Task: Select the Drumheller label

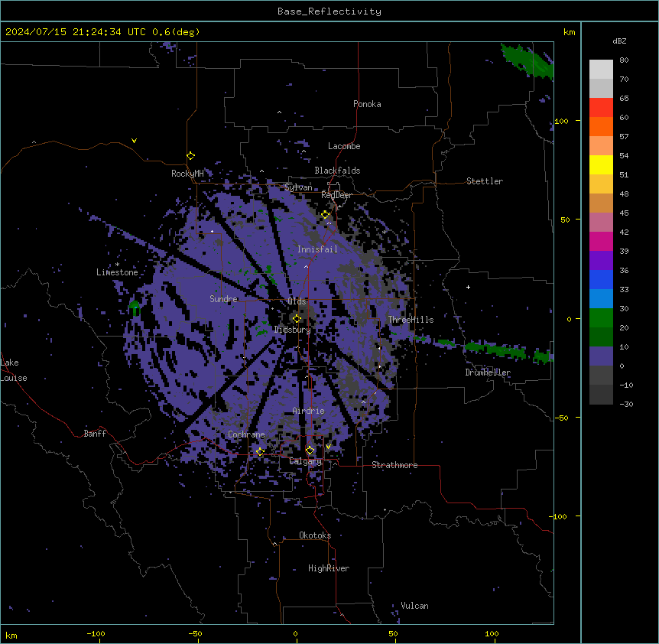Action: point(488,372)
